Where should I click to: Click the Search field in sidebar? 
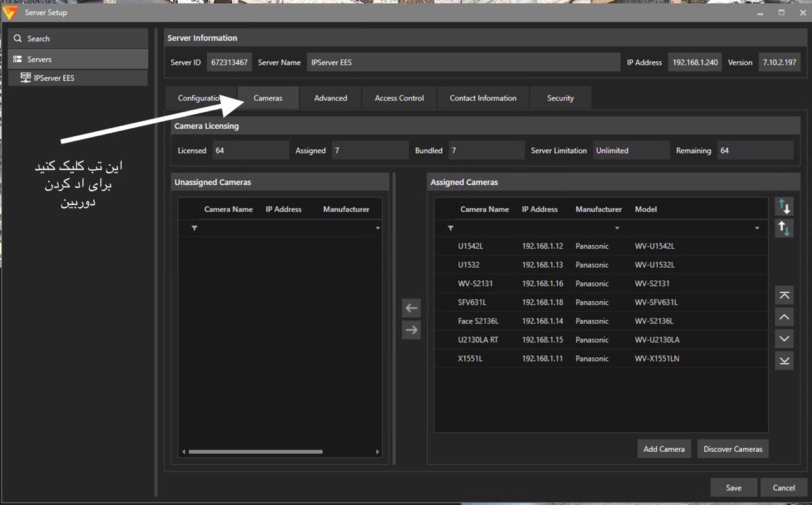point(79,39)
